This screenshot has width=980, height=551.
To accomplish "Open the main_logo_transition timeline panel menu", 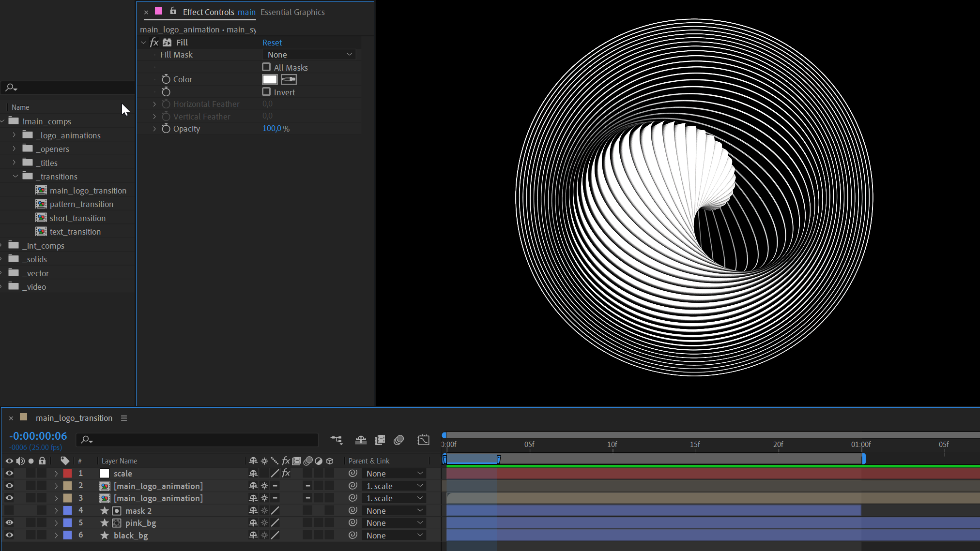I will point(124,418).
